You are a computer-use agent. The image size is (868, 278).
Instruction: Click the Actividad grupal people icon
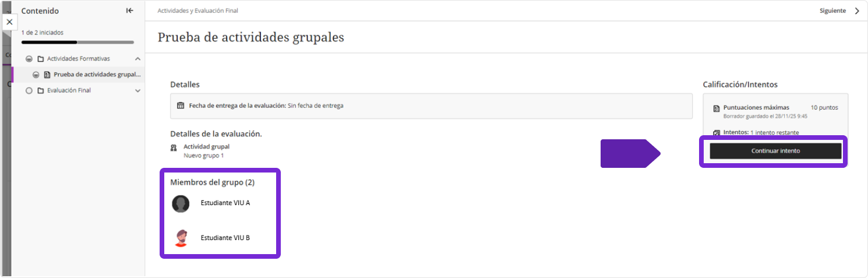click(174, 147)
